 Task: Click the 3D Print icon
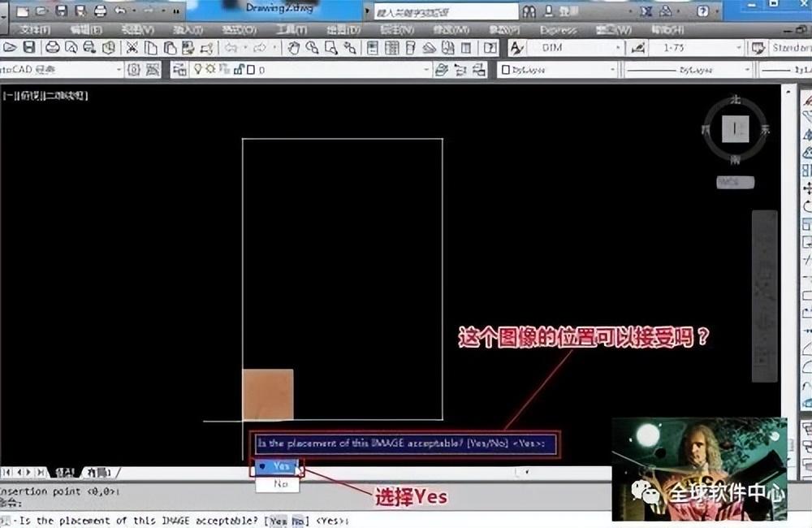click(109, 48)
